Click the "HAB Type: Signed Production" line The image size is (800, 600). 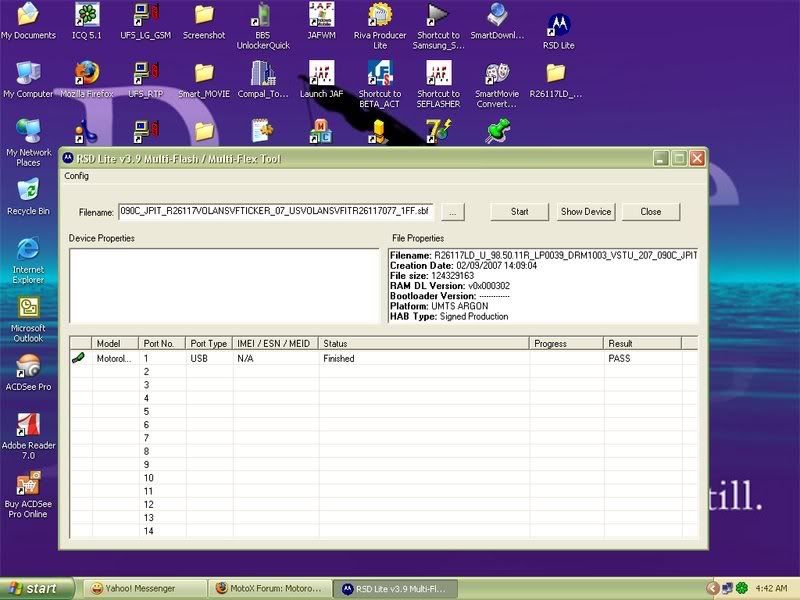(449, 316)
